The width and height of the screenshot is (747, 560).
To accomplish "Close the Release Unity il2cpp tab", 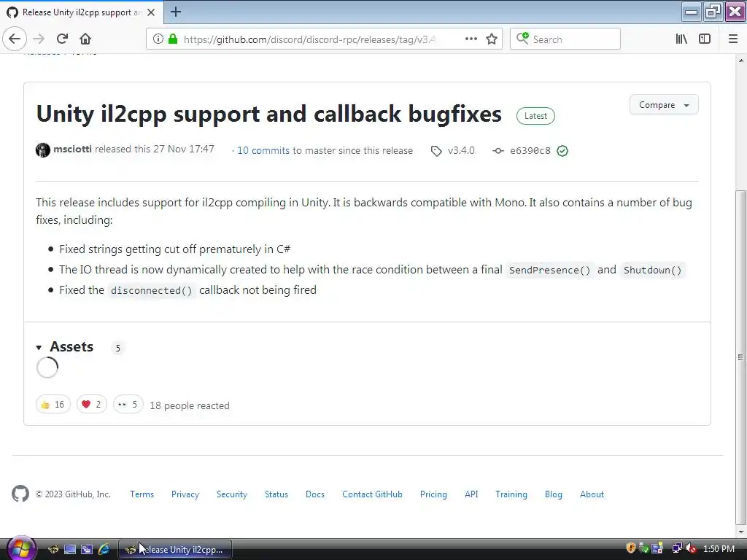I will pos(151,12).
